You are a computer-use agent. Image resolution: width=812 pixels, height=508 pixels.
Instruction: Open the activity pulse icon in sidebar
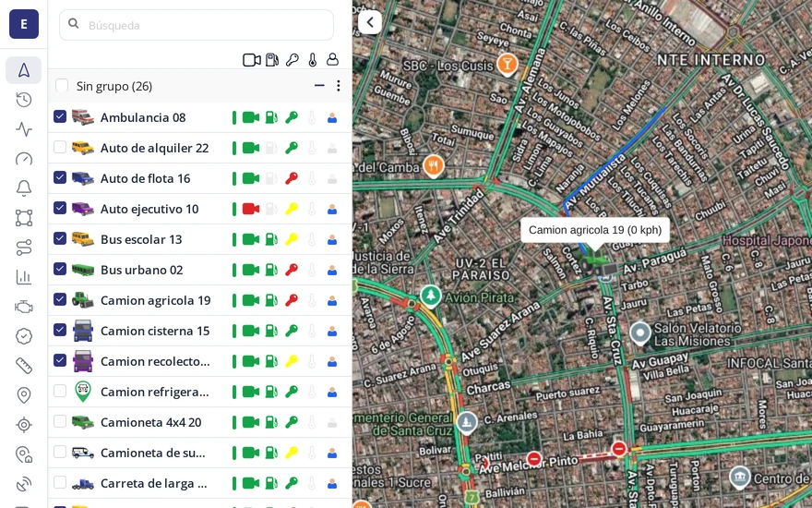[x=24, y=129]
